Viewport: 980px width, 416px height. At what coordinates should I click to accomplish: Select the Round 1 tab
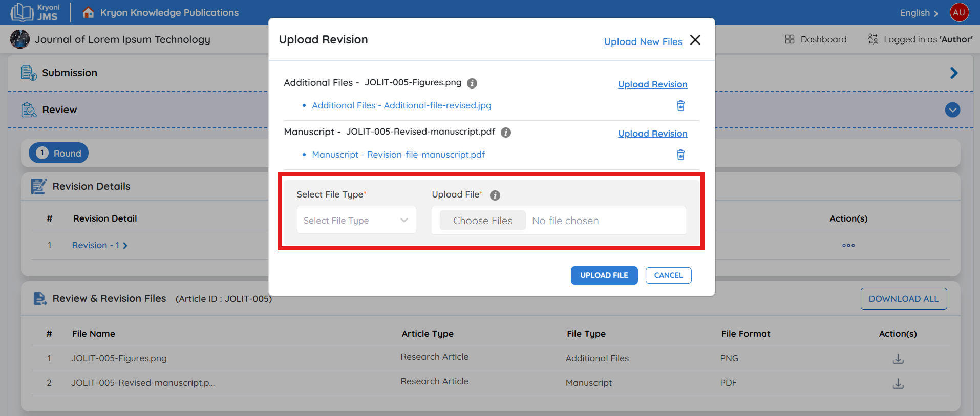pos(58,153)
